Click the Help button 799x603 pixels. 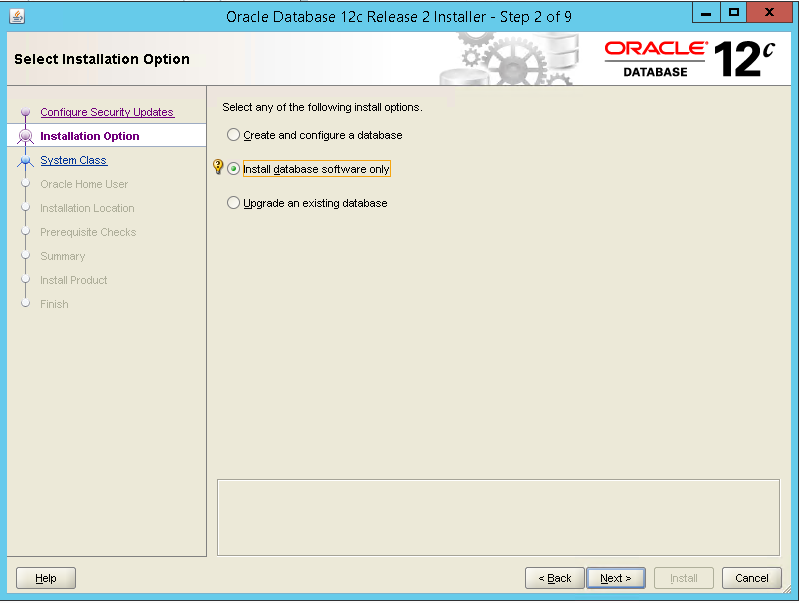pos(46,578)
